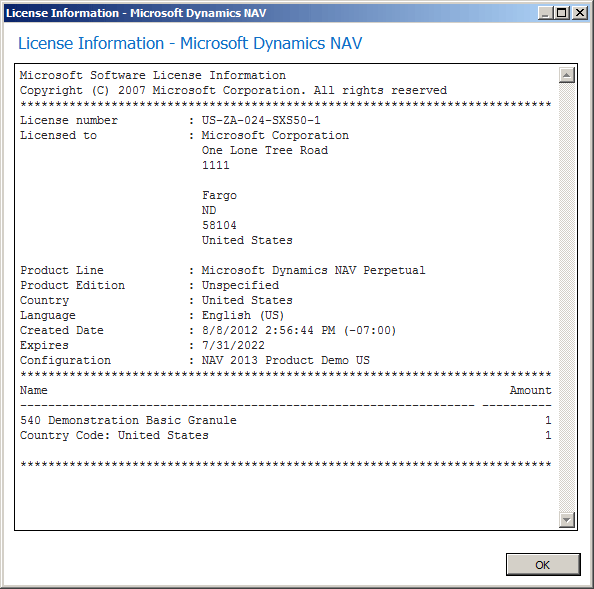594x589 pixels.
Task: Click the Fargo city text
Action: (219, 195)
